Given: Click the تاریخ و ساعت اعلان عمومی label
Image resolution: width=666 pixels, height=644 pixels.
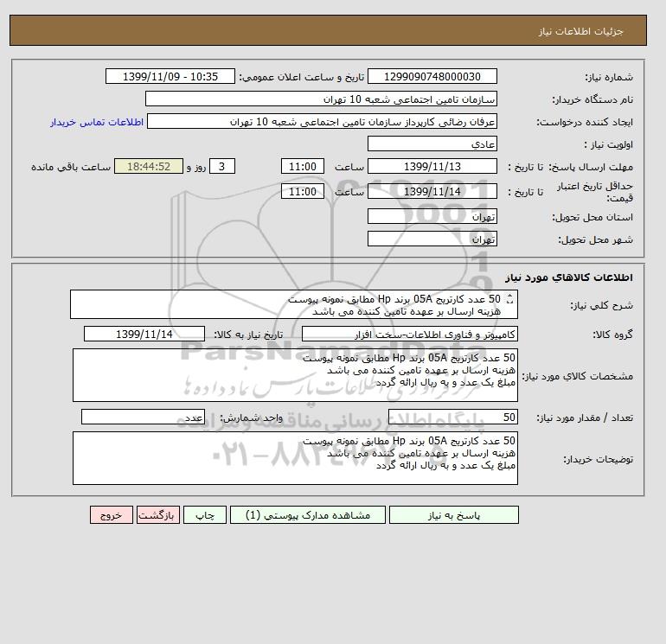Looking at the screenshot, I should click(302, 77).
